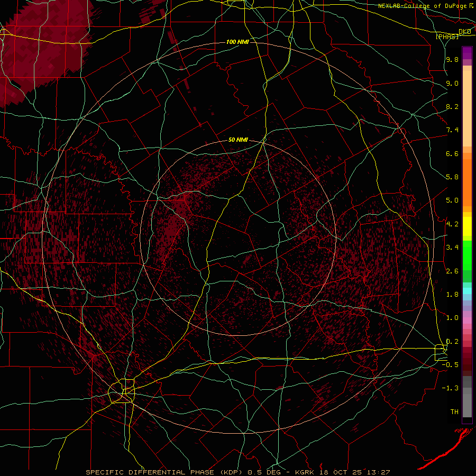The width and height of the screenshot is (476, 476).
Task: Click the 4.2 color scale value
Action: [452, 224]
